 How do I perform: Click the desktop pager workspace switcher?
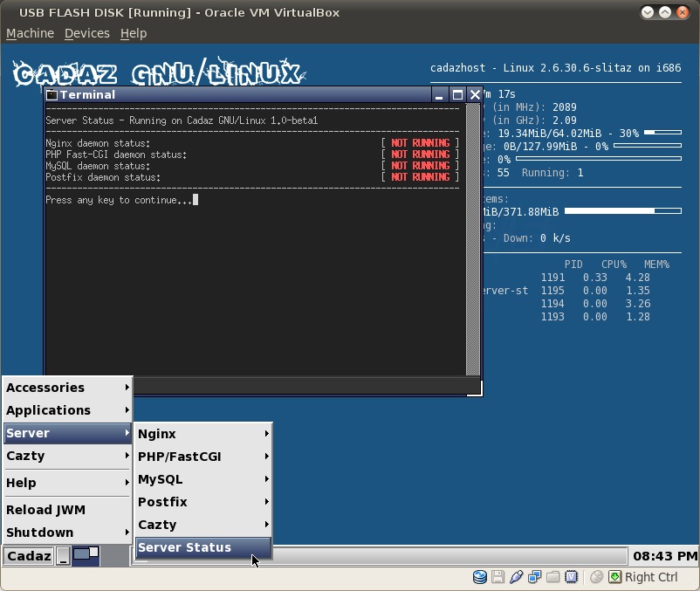86,555
